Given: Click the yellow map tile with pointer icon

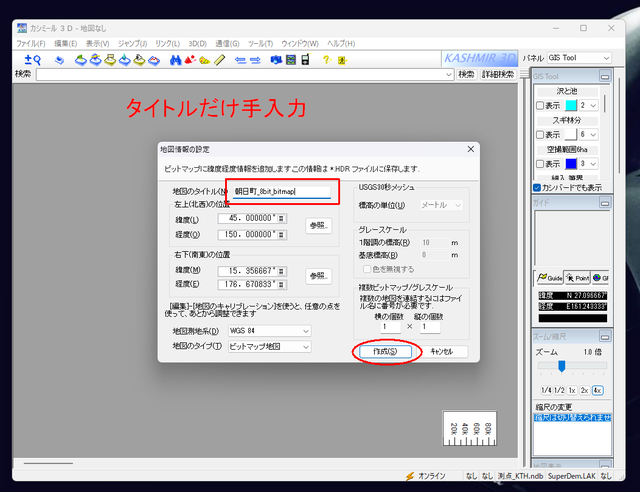Looking at the screenshot, I should coord(140,60).
